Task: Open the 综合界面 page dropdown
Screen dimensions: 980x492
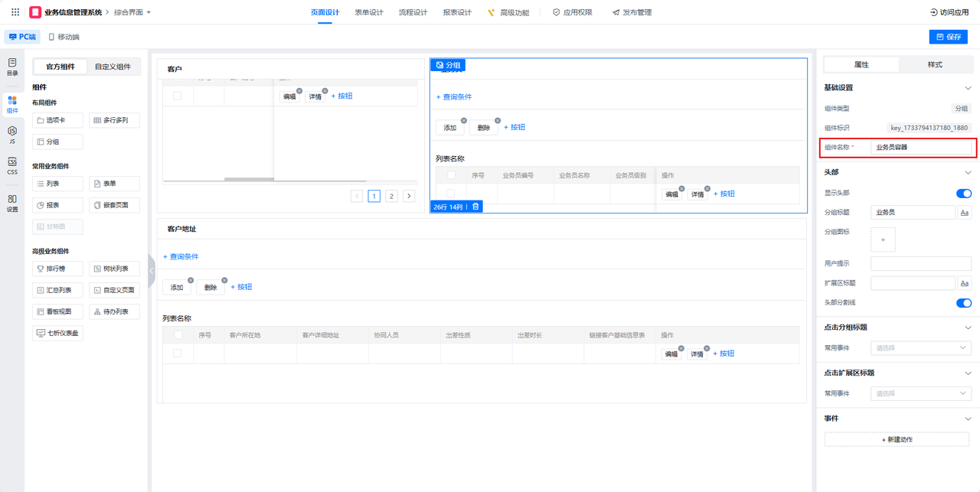Action: click(x=132, y=12)
